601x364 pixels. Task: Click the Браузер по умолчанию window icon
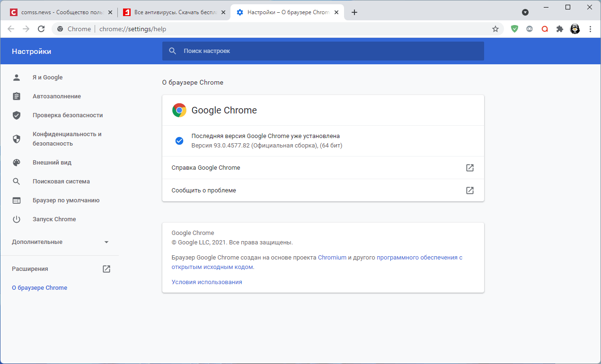(17, 200)
